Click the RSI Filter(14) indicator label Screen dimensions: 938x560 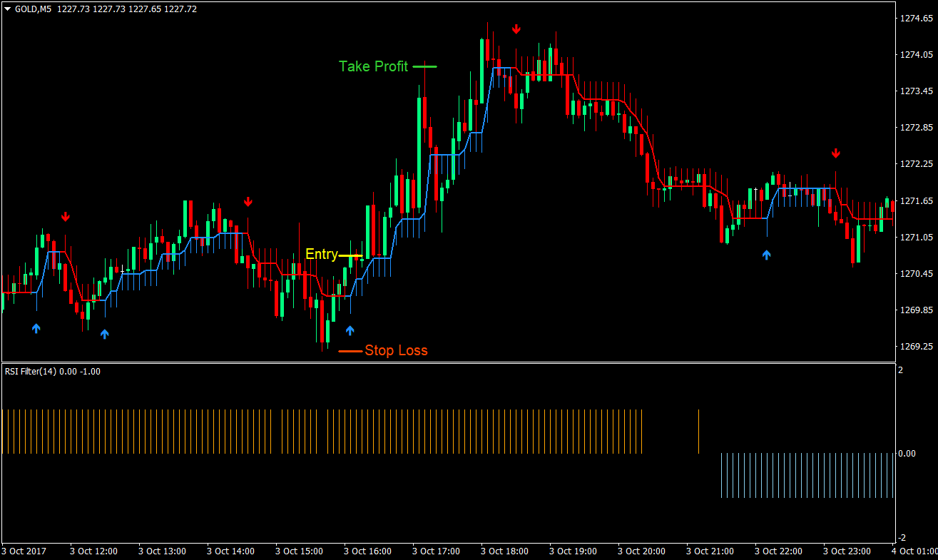click(x=52, y=371)
